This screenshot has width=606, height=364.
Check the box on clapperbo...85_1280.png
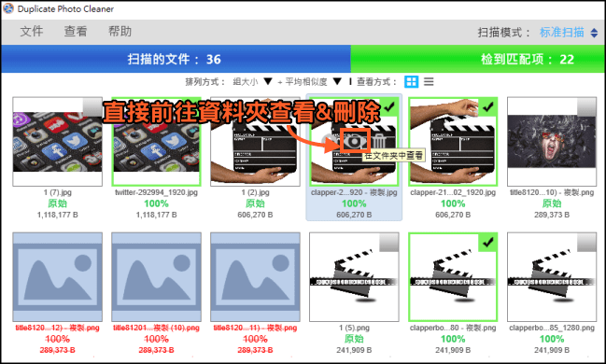pyautogui.click(x=587, y=243)
